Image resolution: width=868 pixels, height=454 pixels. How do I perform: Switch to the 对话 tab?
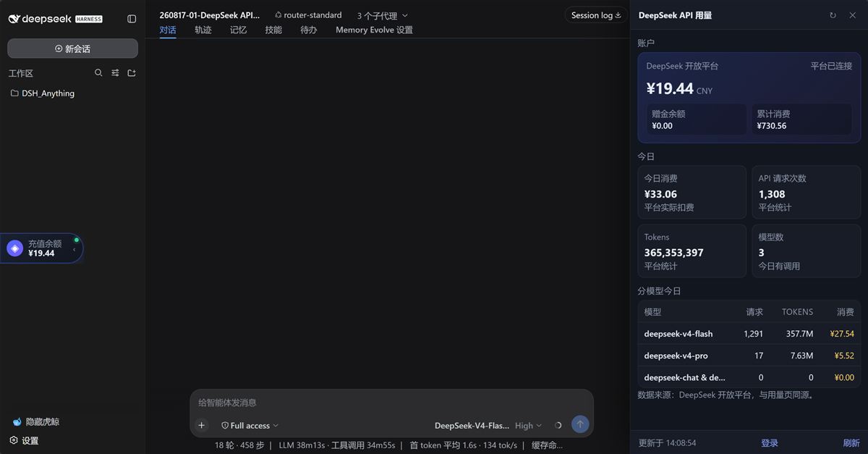168,30
